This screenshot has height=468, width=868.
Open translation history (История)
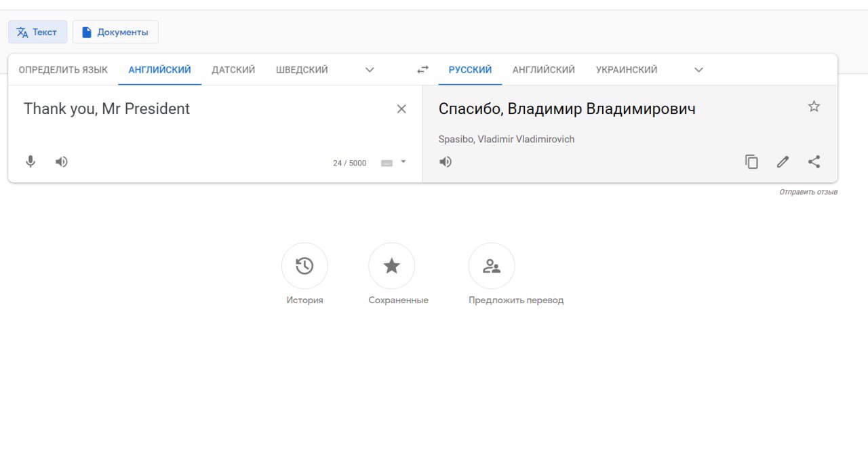coord(304,266)
